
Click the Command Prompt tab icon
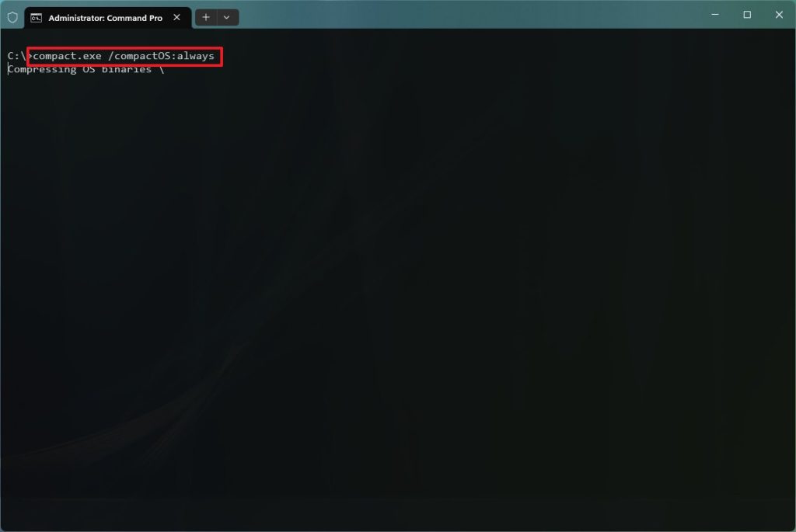click(36, 18)
